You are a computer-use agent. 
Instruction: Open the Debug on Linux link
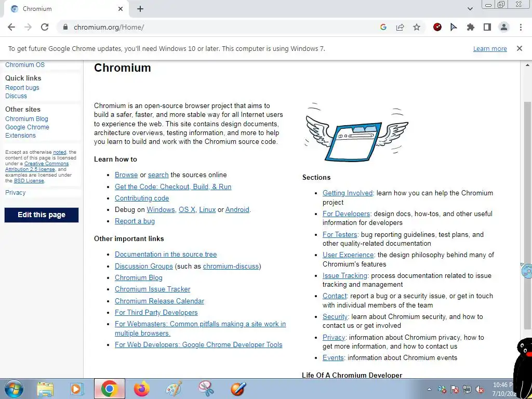click(207, 210)
